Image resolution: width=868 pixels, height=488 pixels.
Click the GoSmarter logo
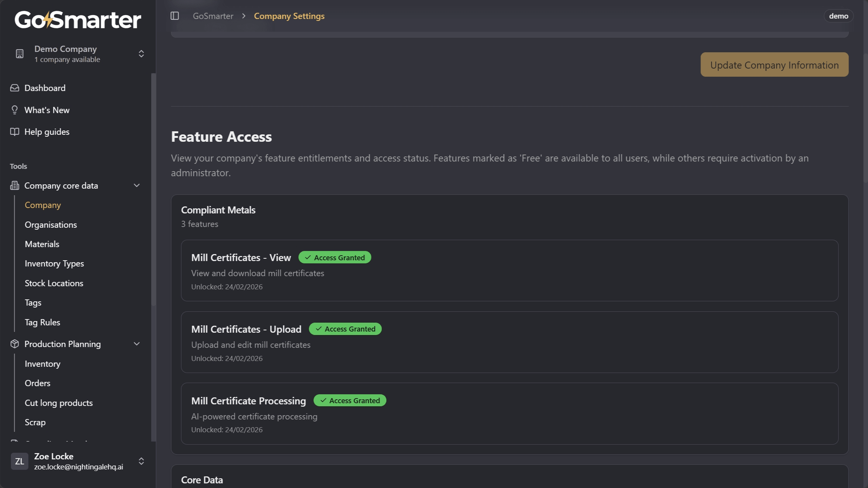click(x=78, y=20)
